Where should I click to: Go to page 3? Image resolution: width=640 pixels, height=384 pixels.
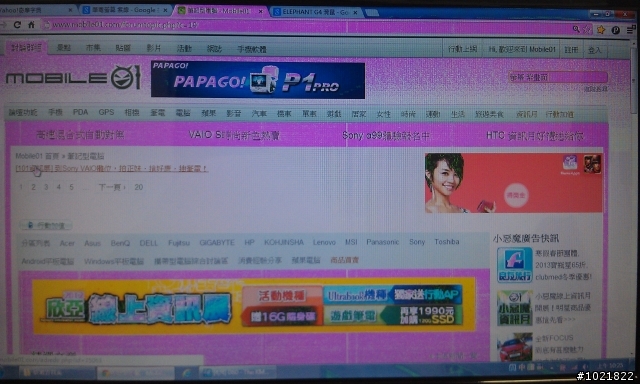click(x=46, y=187)
